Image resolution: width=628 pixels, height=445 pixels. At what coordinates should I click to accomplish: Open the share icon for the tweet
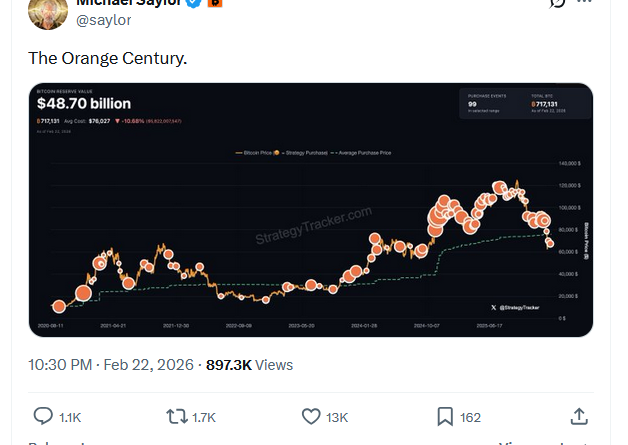[x=578, y=416]
